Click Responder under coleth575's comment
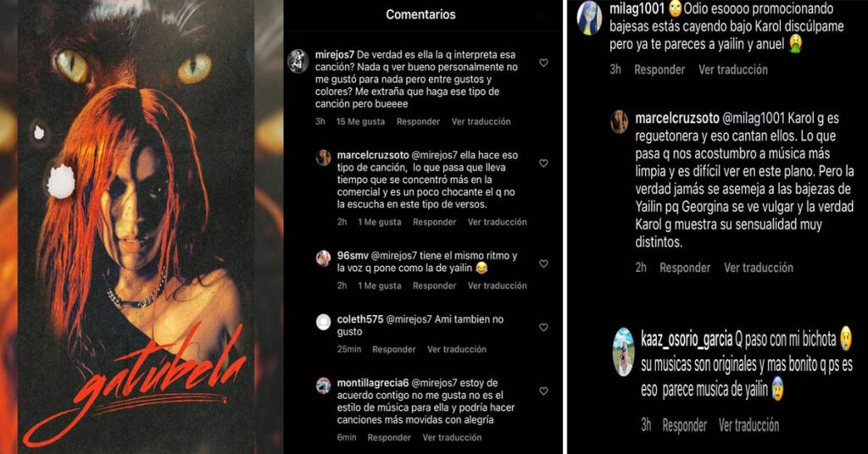868x454 pixels. tap(393, 350)
